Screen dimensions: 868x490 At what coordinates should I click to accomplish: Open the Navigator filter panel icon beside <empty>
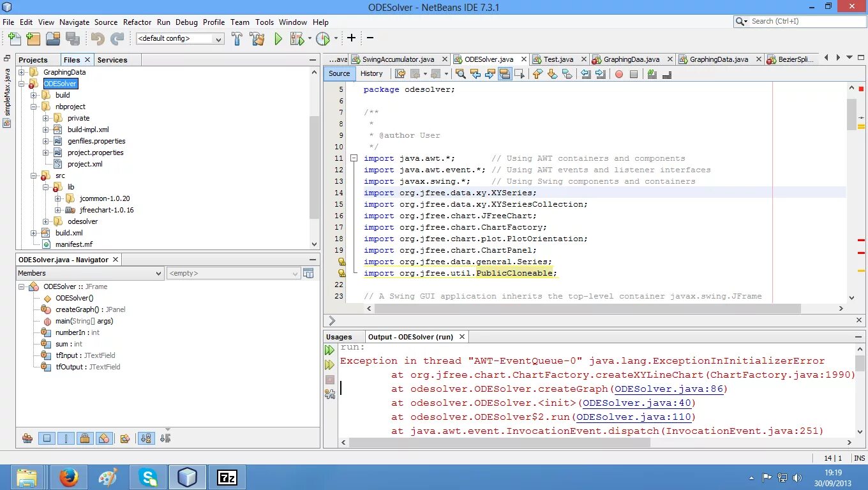[309, 273]
